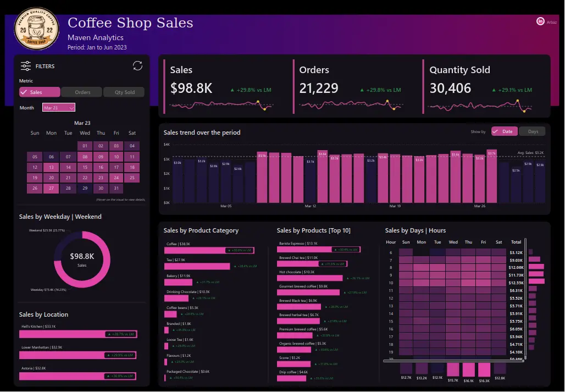Viewport: 565px width, 392px height.
Task: Switch the metric to Qty Sold
Action: point(124,92)
